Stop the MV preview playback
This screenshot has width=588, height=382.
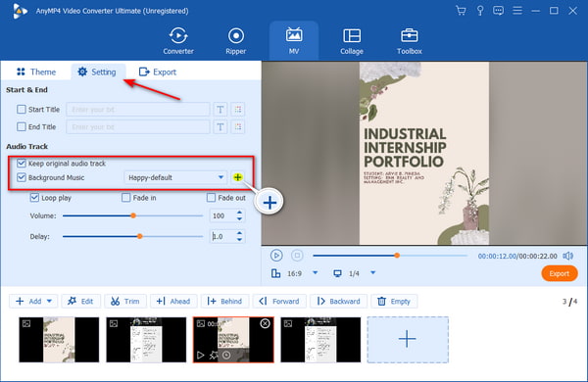[297, 256]
